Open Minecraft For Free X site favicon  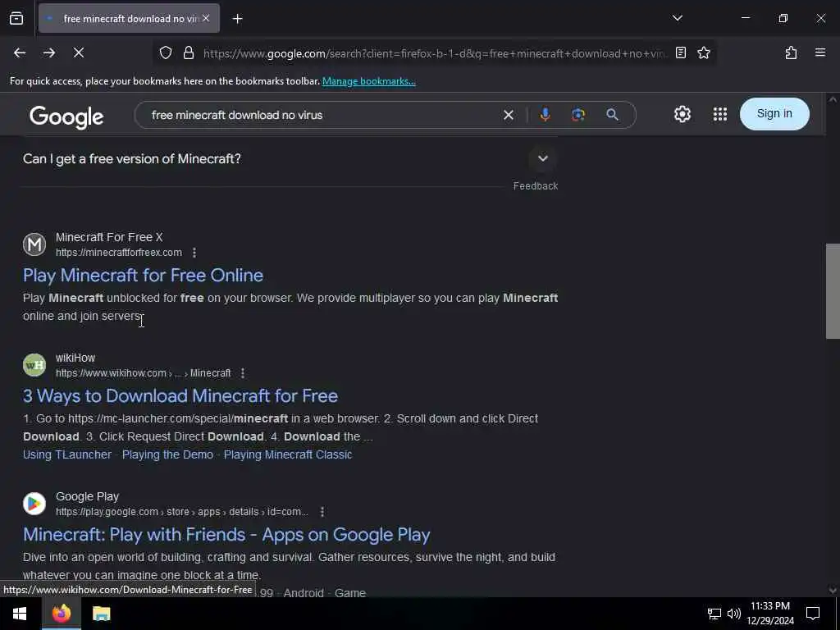[x=34, y=244]
